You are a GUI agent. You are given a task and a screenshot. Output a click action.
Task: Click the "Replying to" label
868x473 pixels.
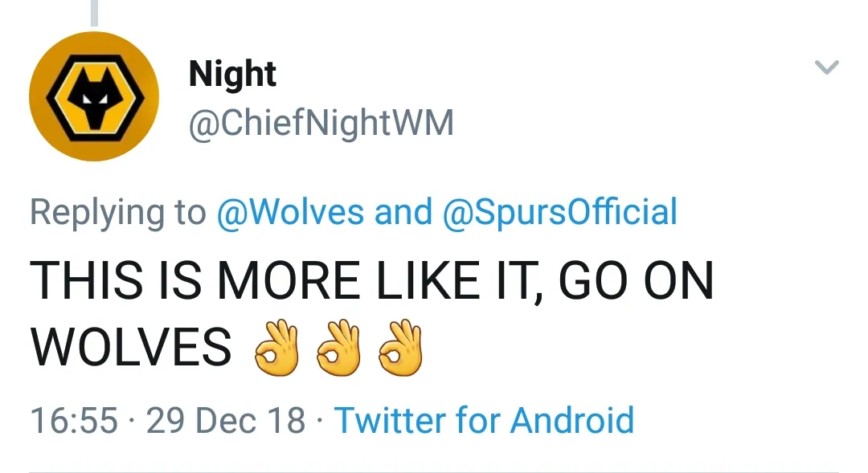click(x=117, y=212)
